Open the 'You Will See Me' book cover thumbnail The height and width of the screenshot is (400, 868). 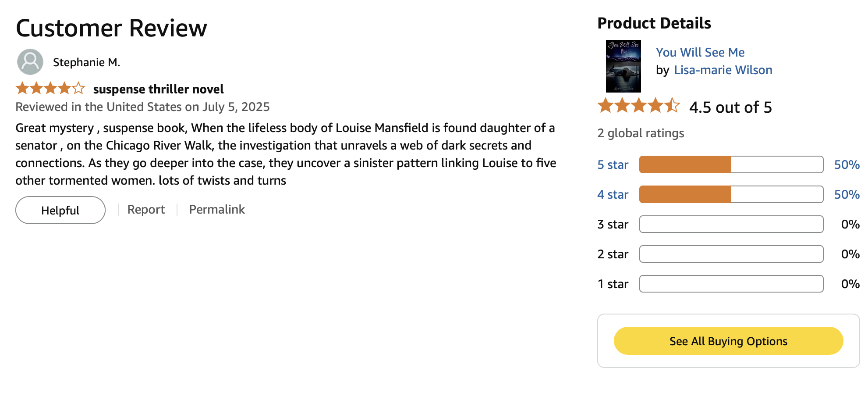click(x=623, y=66)
